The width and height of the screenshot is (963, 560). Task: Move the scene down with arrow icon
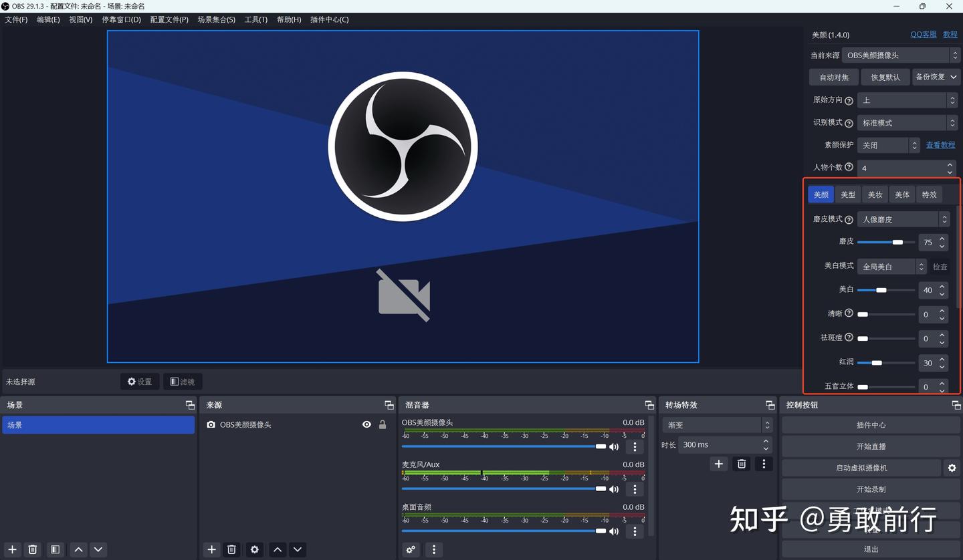click(98, 549)
